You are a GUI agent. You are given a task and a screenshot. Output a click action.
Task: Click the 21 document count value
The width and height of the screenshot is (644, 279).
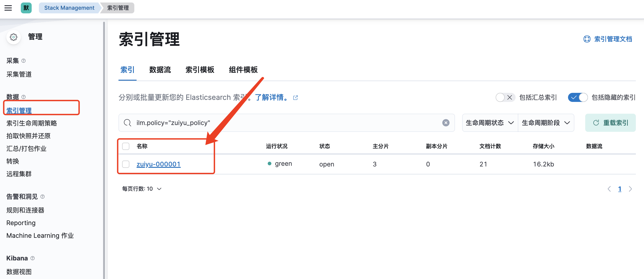point(483,164)
